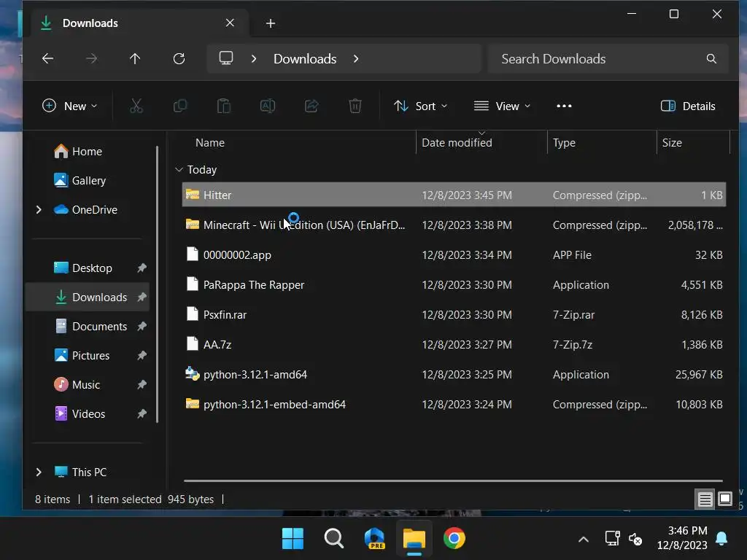
Task: Expand the OneDrive tree node
Action: click(39, 209)
